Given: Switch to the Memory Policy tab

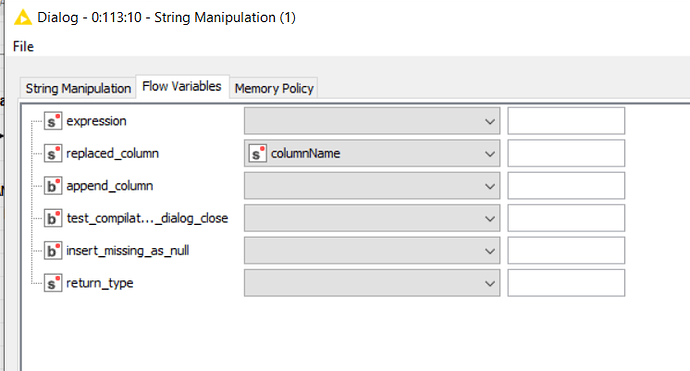Looking at the screenshot, I should point(274,88).
